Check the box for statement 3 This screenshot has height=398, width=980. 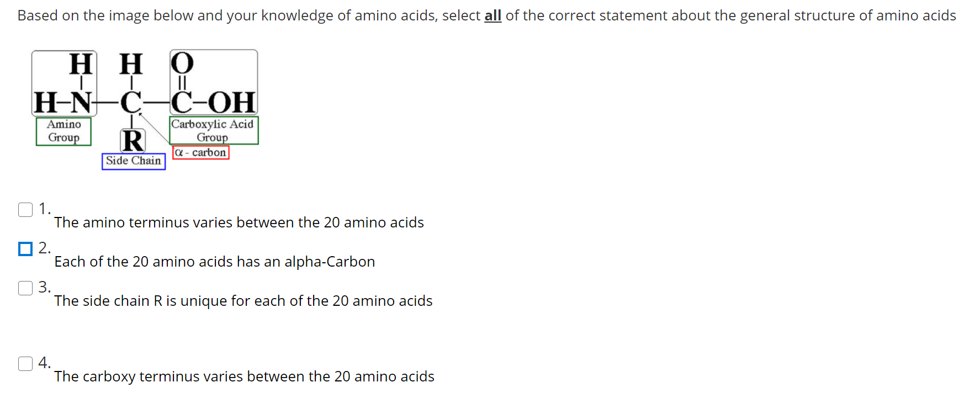coord(25,288)
